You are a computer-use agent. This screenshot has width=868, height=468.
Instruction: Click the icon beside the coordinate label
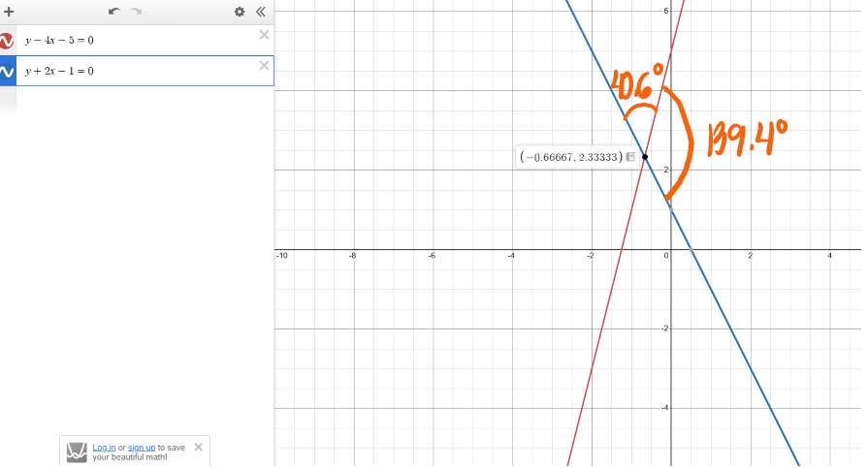(x=630, y=157)
